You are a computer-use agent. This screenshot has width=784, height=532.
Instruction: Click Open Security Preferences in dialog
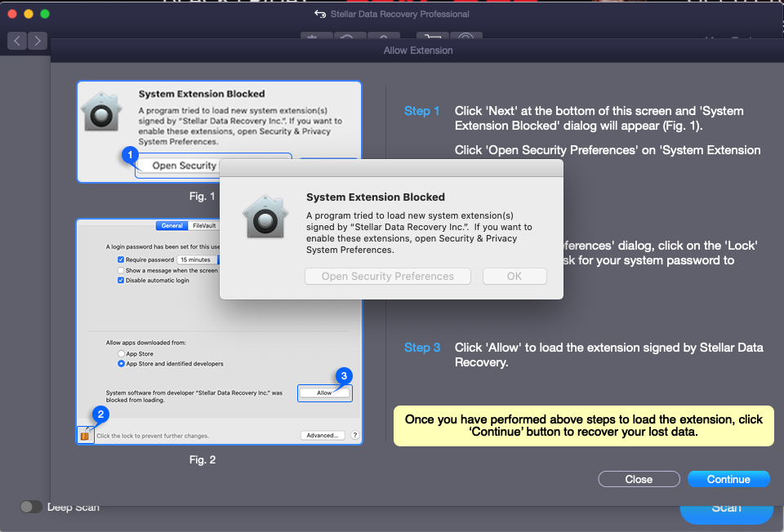[387, 277]
